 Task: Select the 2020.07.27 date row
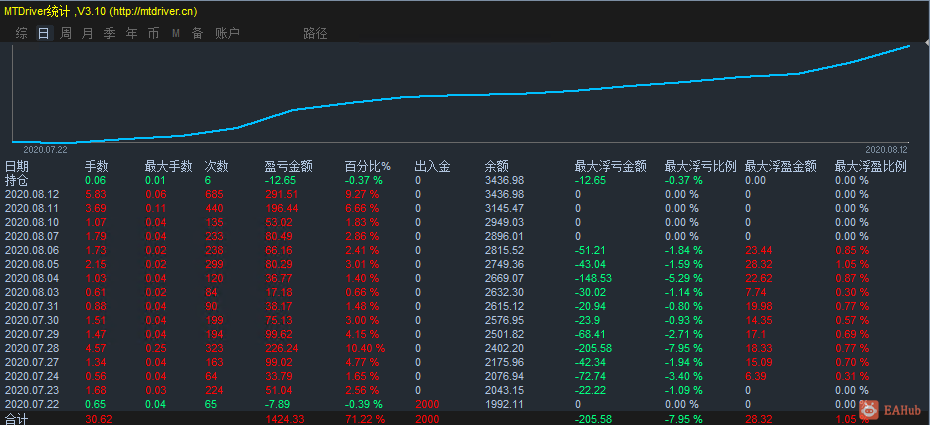pyautogui.click(x=465, y=362)
